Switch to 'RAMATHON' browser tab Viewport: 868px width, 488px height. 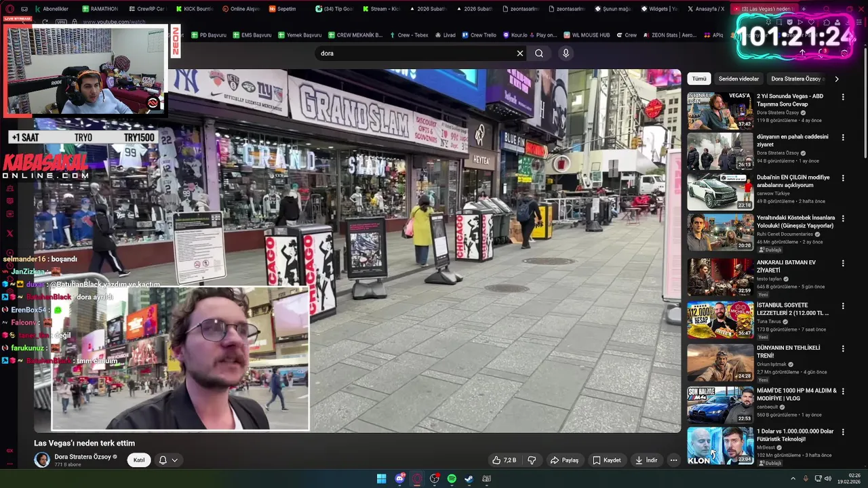100,9
